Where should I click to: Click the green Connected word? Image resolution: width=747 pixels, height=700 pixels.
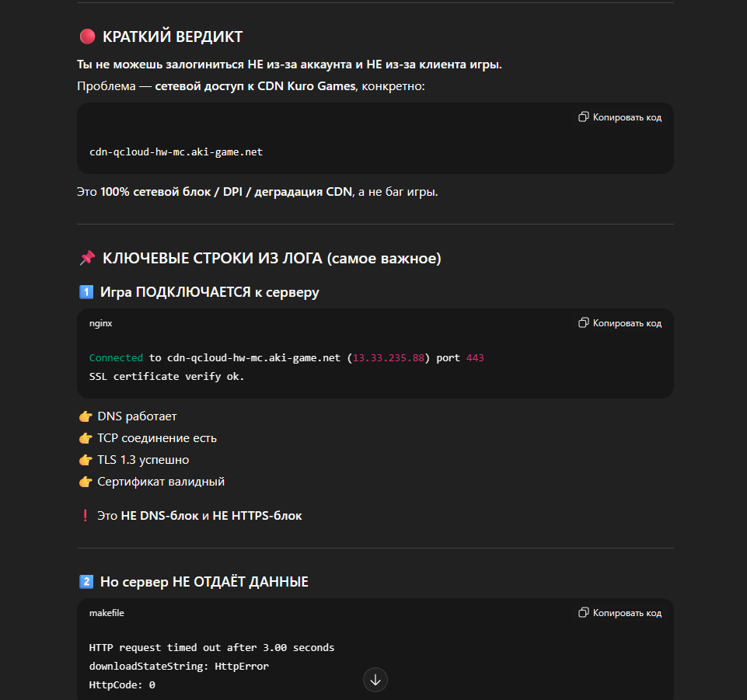(x=116, y=358)
